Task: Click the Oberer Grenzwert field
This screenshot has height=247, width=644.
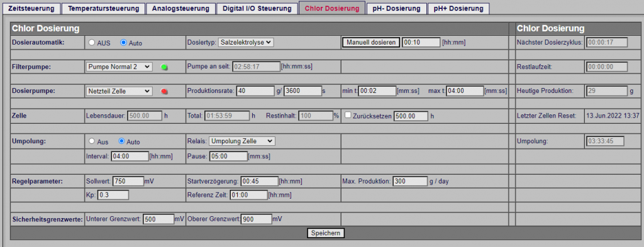Action: [257, 219]
